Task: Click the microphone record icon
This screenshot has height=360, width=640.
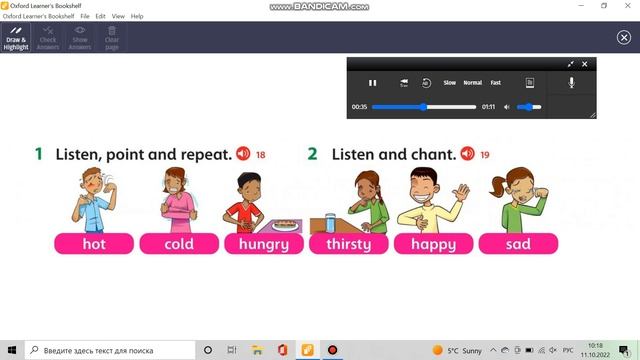Action: [x=571, y=83]
